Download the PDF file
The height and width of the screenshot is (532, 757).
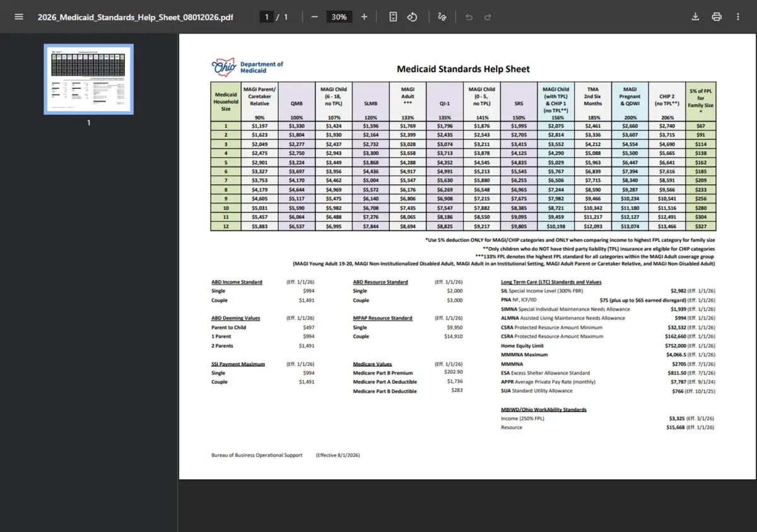695,17
